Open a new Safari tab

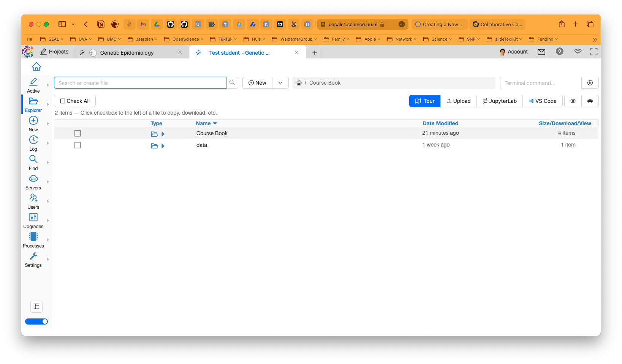(x=576, y=24)
